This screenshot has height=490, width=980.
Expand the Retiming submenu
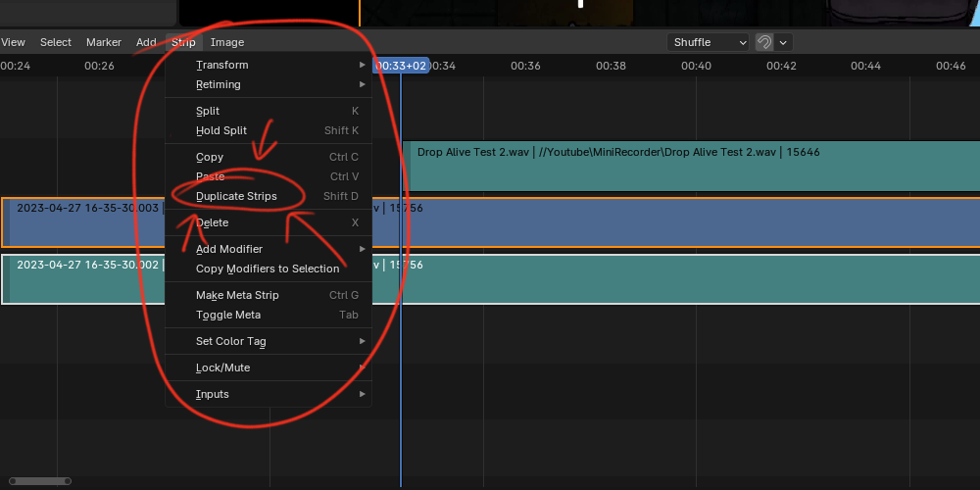(269, 84)
